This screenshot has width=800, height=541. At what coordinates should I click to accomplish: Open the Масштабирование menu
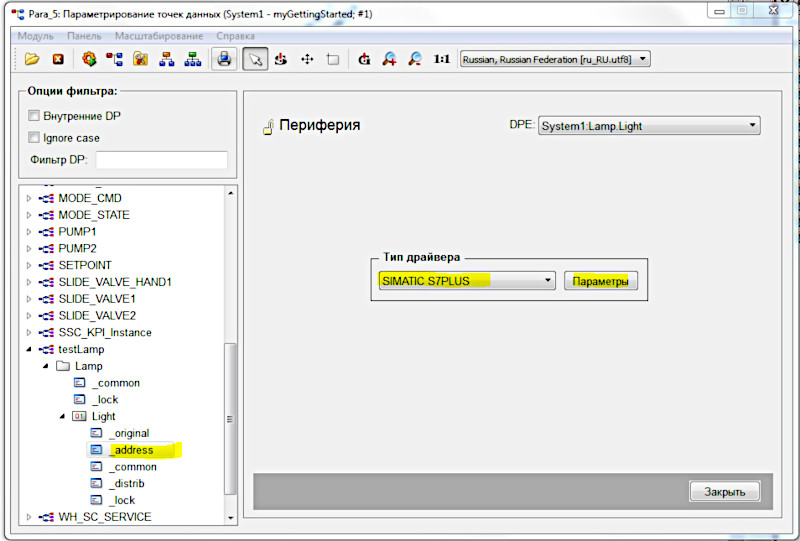pos(159,36)
